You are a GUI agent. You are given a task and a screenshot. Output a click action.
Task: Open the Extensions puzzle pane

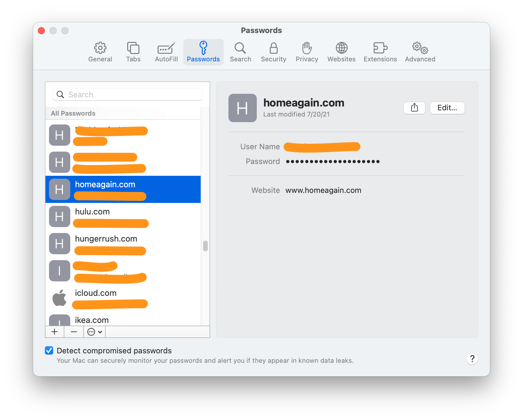click(380, 52)
